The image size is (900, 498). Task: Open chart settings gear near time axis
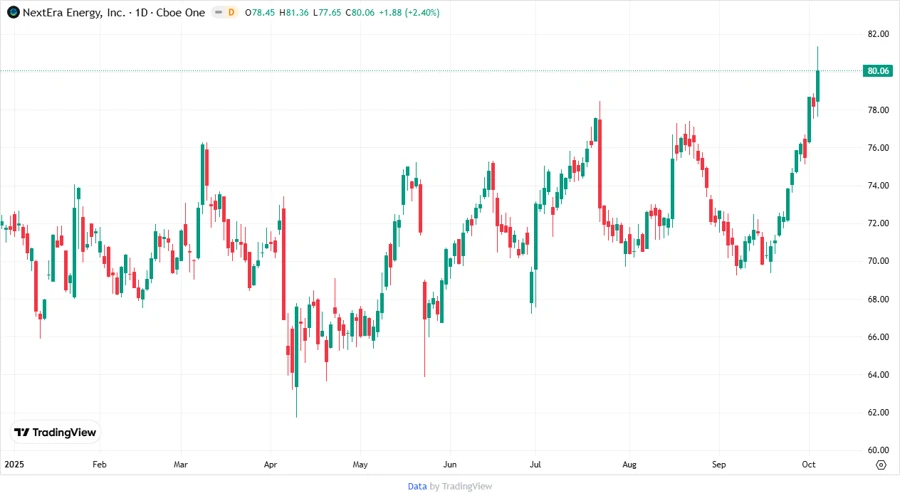tap(880, 465)
